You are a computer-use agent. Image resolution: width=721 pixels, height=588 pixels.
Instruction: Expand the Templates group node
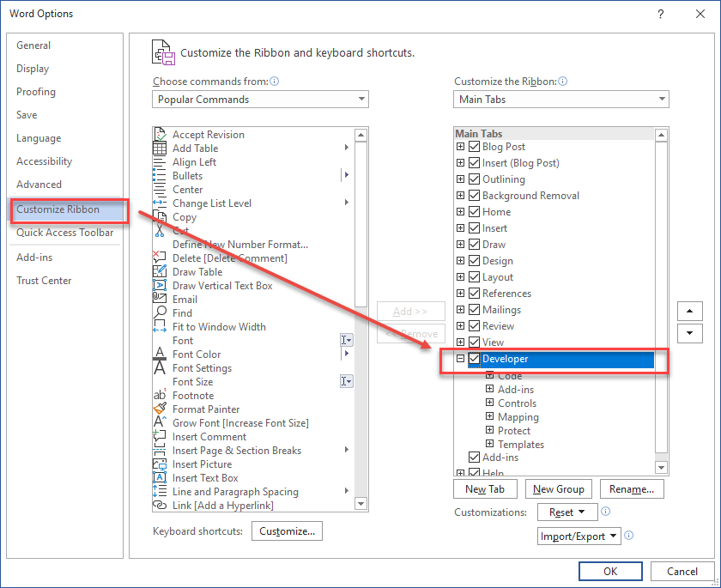490,444
